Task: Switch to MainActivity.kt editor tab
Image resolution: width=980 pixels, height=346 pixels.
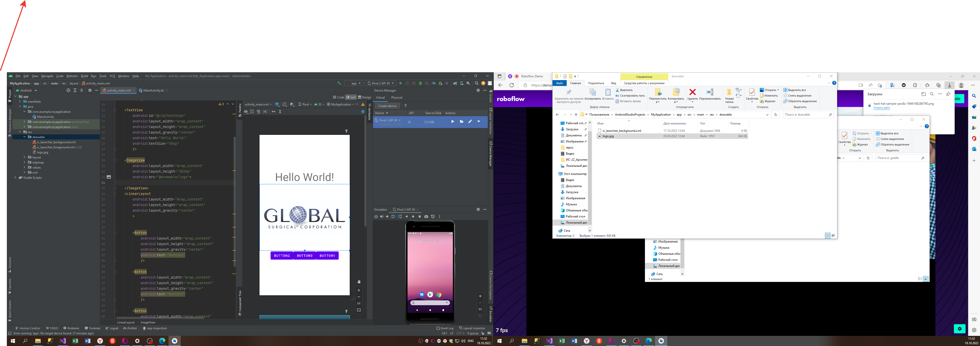Action: [x=153, y=90]
